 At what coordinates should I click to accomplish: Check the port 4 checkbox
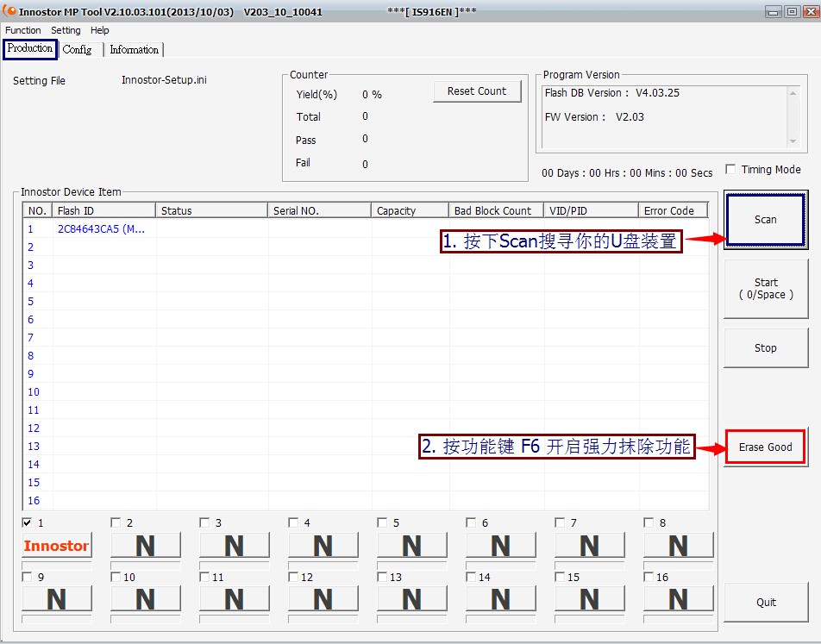coord(293,522)
